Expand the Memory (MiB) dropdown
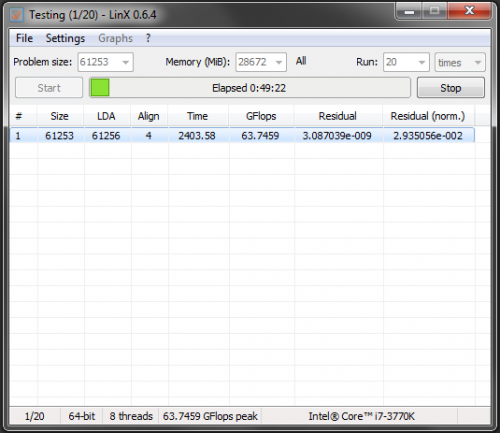The width and height of the screenshot is (500, 433). [279, 62]
